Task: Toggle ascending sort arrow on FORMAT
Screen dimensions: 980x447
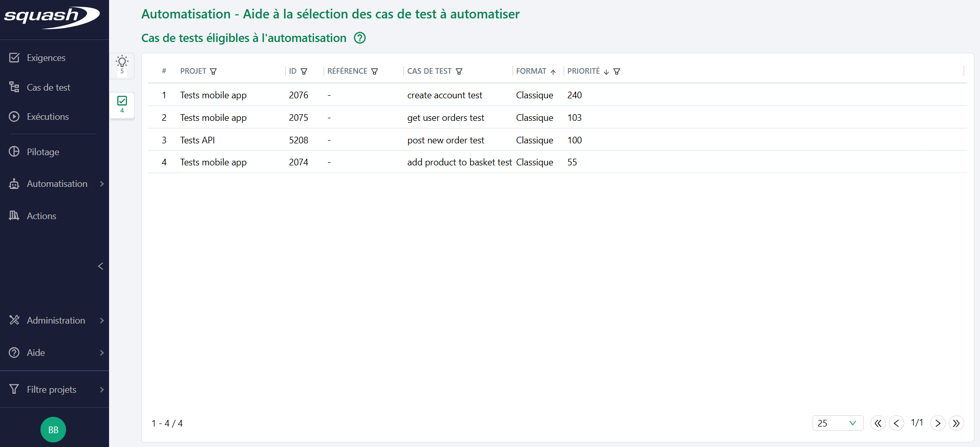Action: tap(553, 72)
